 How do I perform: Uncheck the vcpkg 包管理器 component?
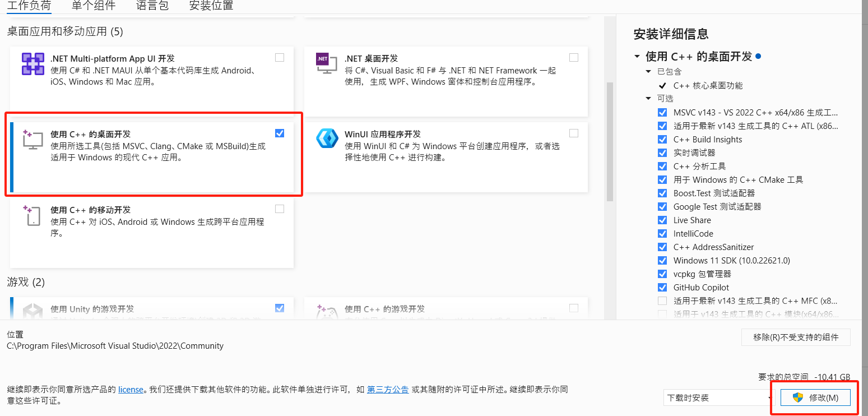(662, 274)
